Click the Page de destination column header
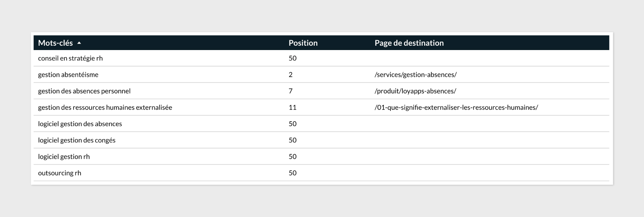The width and height of the screenshot is (644, 217). point(409,43)
